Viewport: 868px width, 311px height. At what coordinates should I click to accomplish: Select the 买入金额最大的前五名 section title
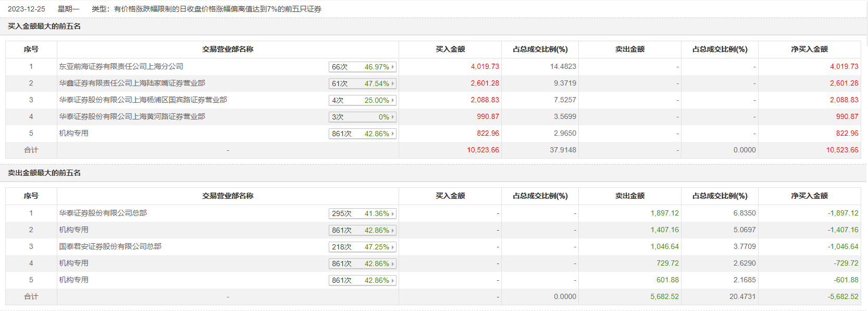(44, 26)
